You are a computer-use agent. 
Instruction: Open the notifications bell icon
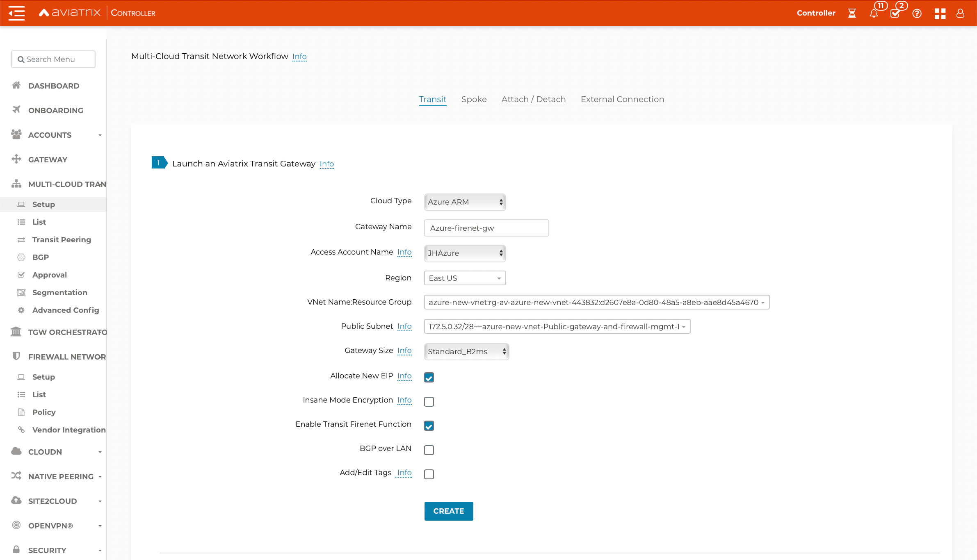pyautogui.click(x=874, y=14)
